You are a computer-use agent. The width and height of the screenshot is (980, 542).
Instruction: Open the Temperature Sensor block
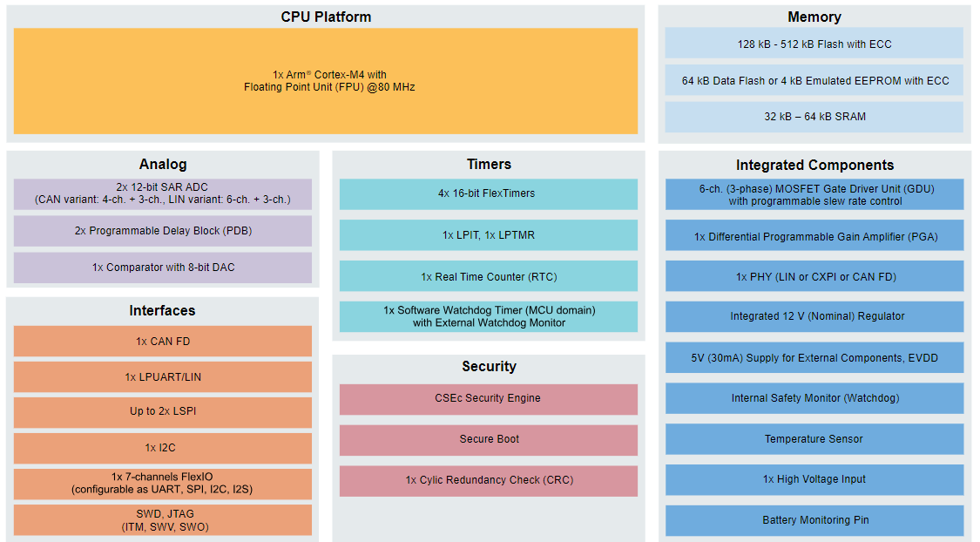[x=814, y=438]
